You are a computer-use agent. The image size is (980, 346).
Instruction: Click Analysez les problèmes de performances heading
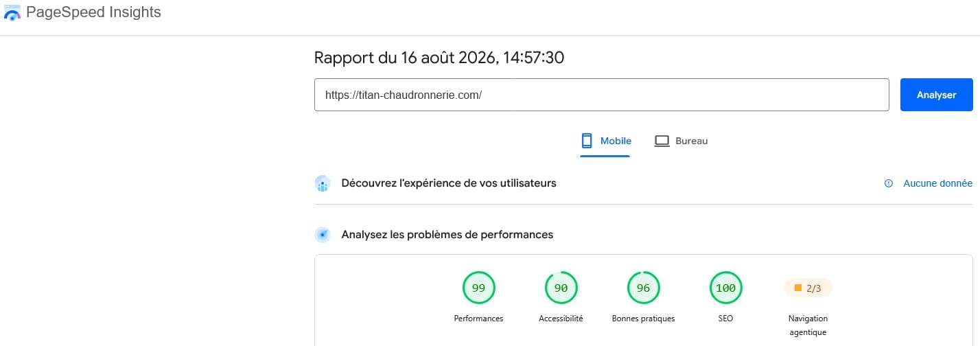coord(447,235)
